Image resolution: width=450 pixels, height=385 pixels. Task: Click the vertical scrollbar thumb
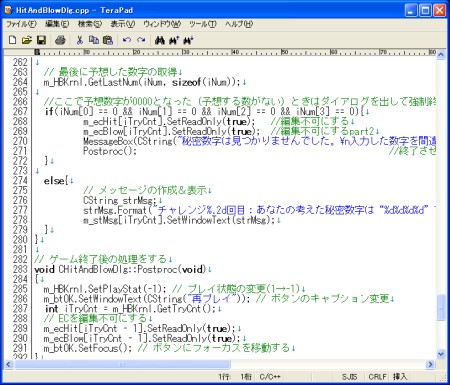[441, 307]
